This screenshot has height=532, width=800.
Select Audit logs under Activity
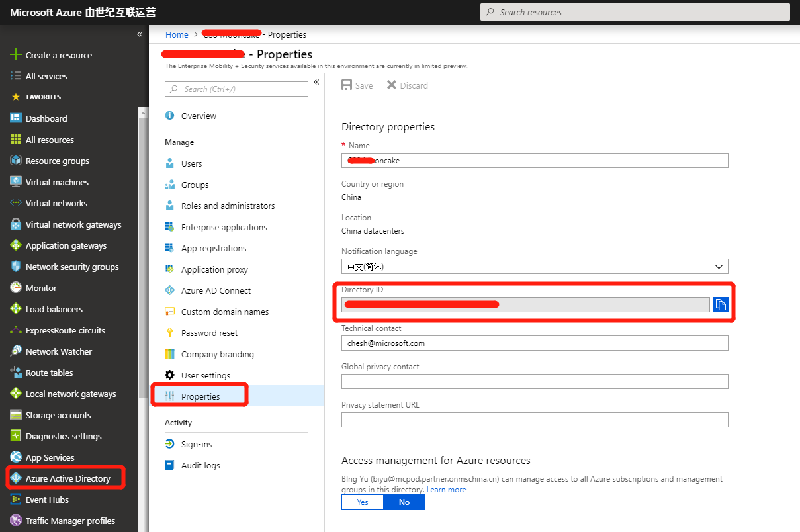[200, 465]
